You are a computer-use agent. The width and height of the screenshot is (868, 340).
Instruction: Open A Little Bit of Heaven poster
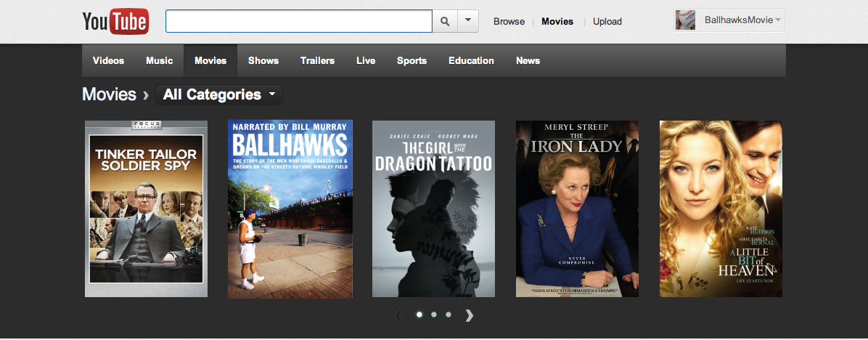(721, 209)
